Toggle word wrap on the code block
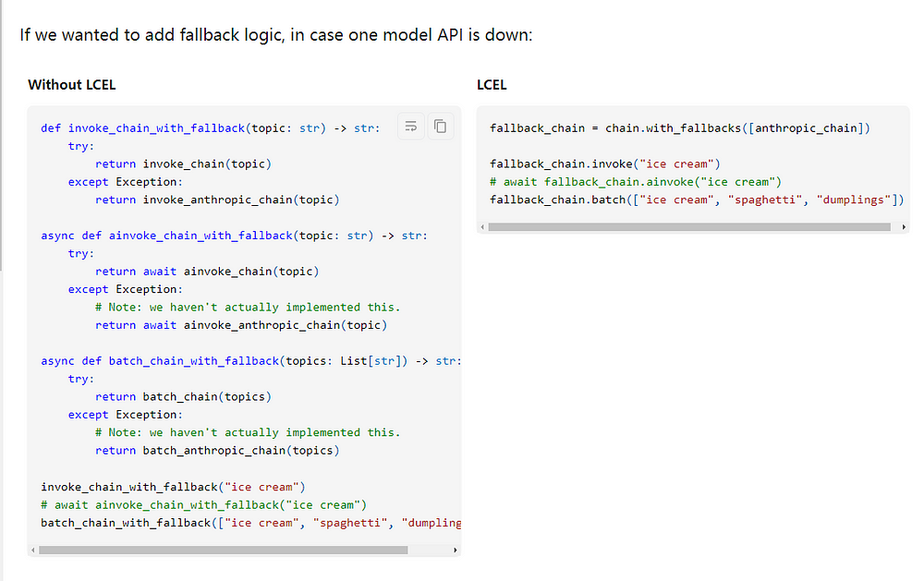Viewport: 924px width, 581px height. [411, 127]
